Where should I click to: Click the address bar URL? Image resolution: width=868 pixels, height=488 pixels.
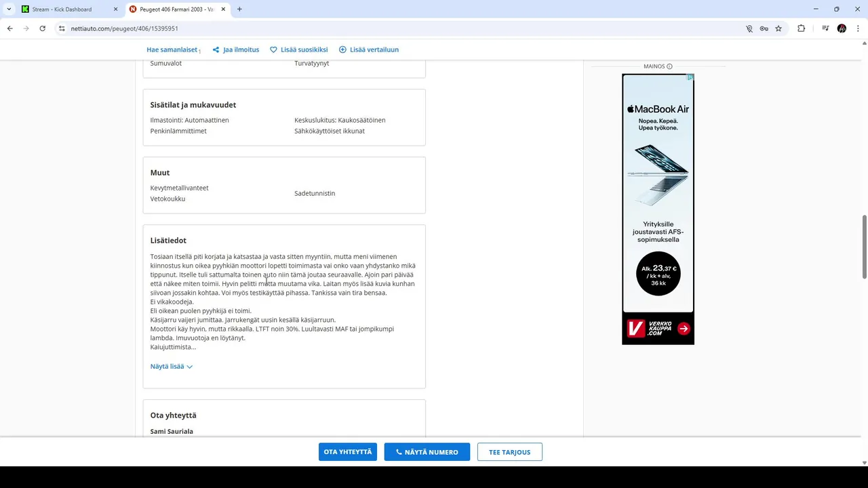tap(125, 28)
